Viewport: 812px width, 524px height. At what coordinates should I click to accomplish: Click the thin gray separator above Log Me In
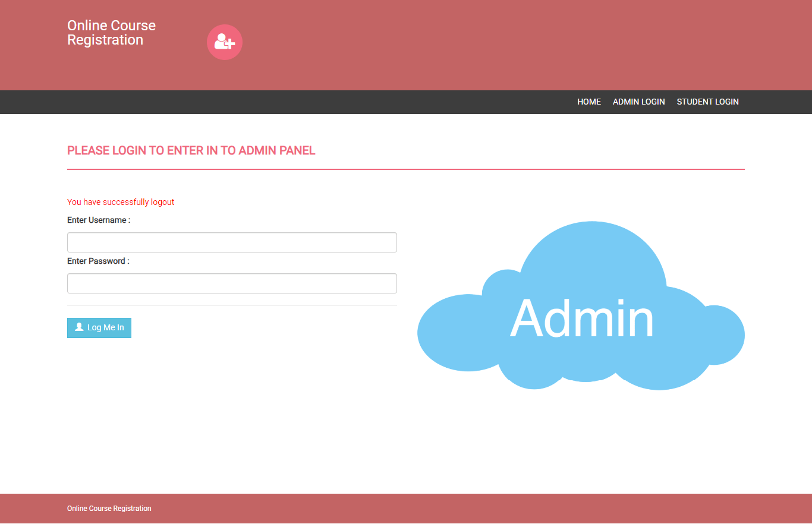click(x=232, y=305)
